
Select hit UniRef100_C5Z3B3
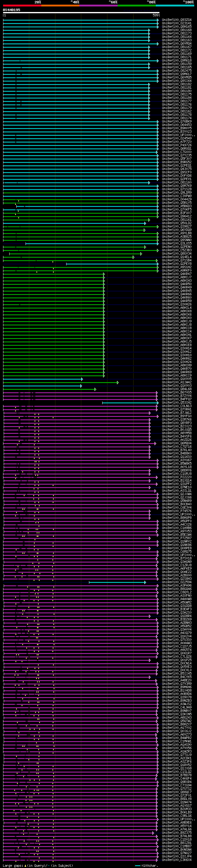coord(177,250)
